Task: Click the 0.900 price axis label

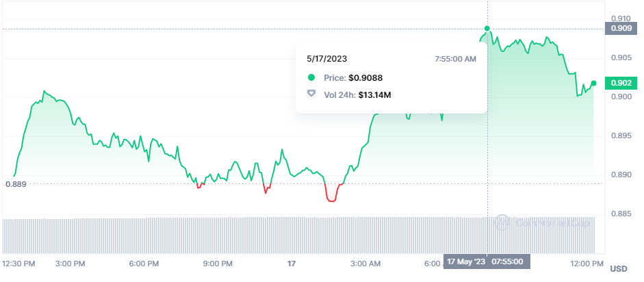Action: [621, 97]
